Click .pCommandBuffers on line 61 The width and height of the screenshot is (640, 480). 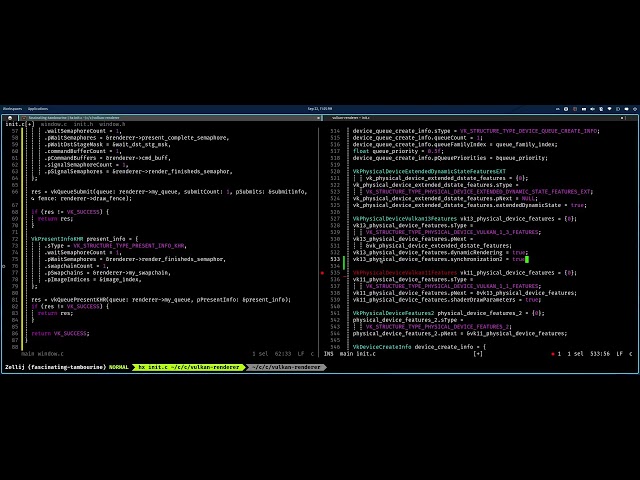70,158
